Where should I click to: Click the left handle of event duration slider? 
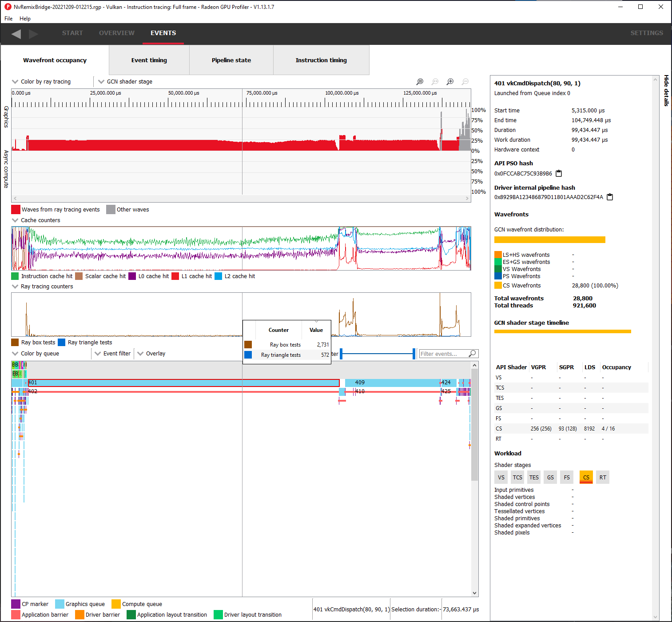tap(341, 354)
